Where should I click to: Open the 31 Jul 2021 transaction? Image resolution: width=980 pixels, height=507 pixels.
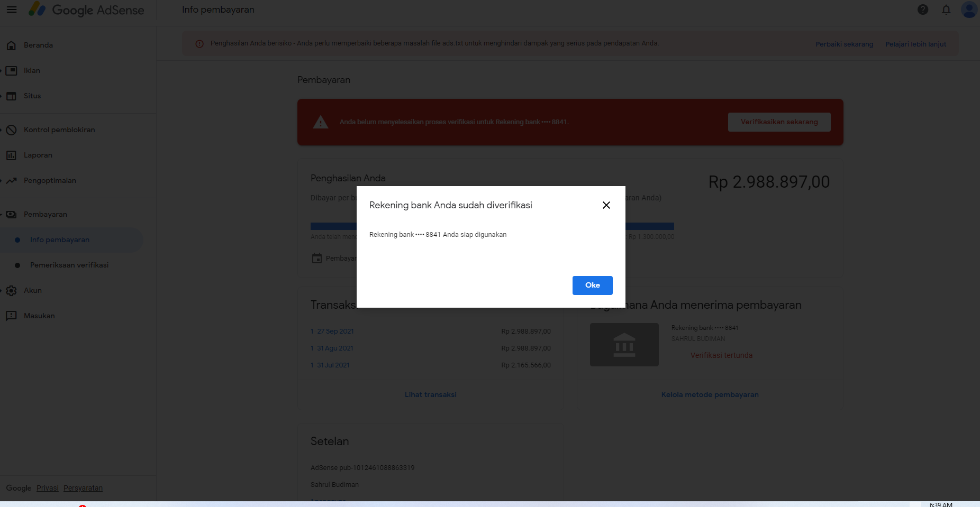pyautogui.click(x=333, y=365)
